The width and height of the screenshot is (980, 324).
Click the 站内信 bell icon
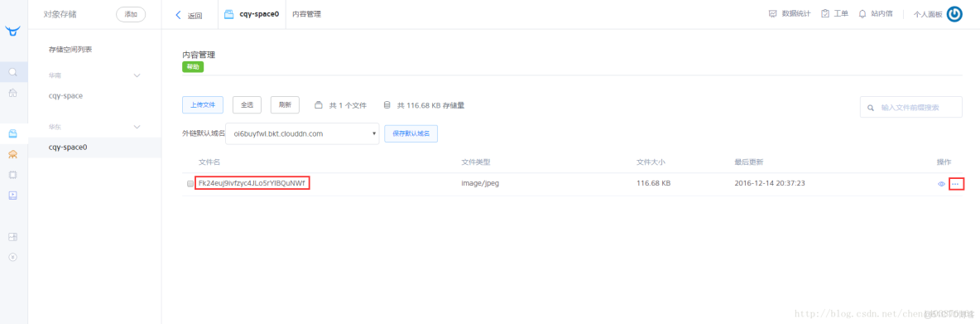(x=862, y=14)
